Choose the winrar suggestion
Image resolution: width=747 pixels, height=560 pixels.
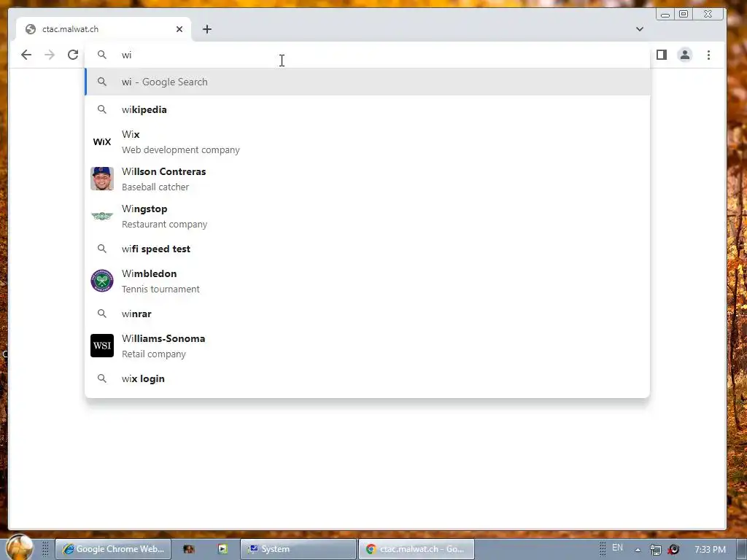368,314
